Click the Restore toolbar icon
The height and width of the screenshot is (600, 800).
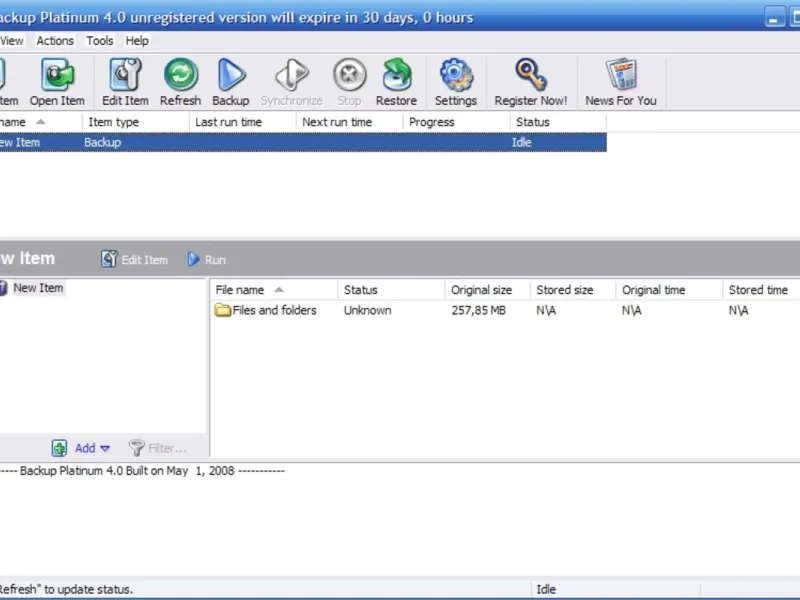pyautogui.click(x=396, y=82)
